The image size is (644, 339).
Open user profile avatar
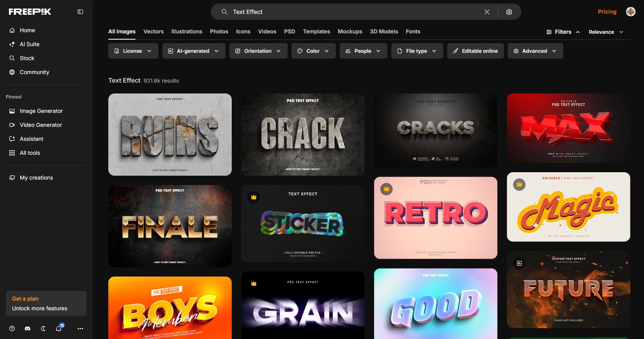click(x=630, y=12)
